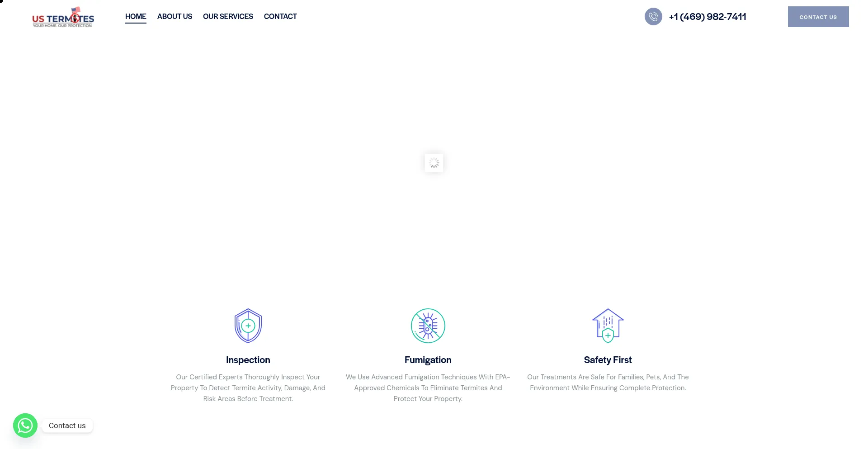Select the Safety First heading

pos(608,360)
